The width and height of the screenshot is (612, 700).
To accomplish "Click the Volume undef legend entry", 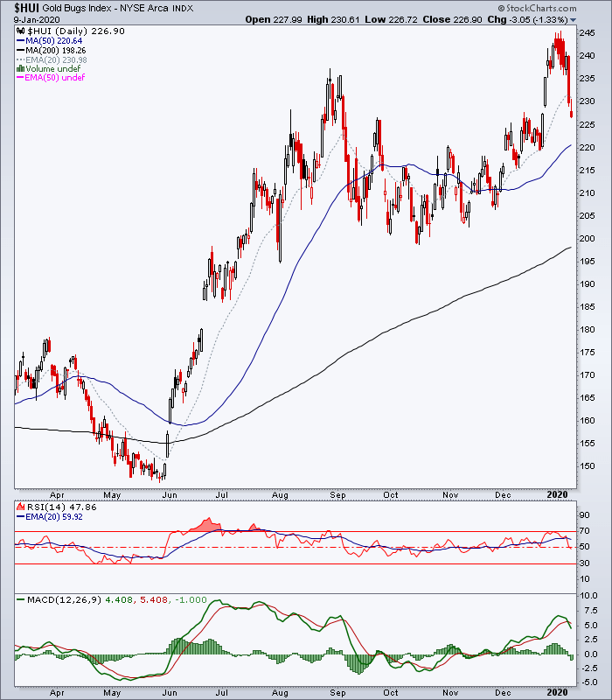I will (53, 69).
